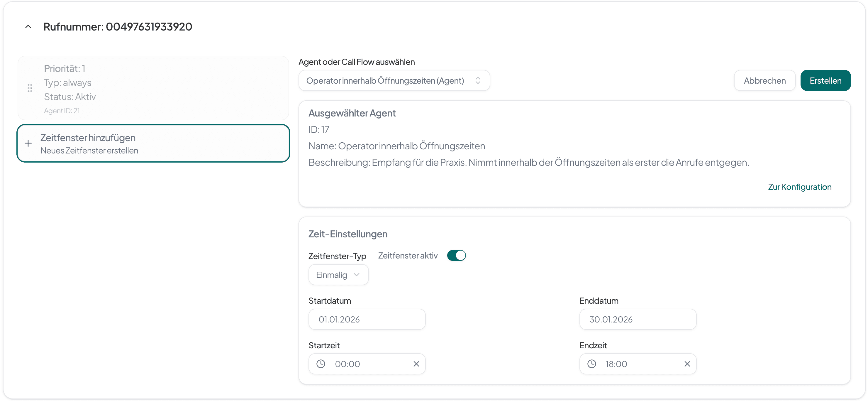Click the chevron in Einmalig dropdown

tap(357, 275)
